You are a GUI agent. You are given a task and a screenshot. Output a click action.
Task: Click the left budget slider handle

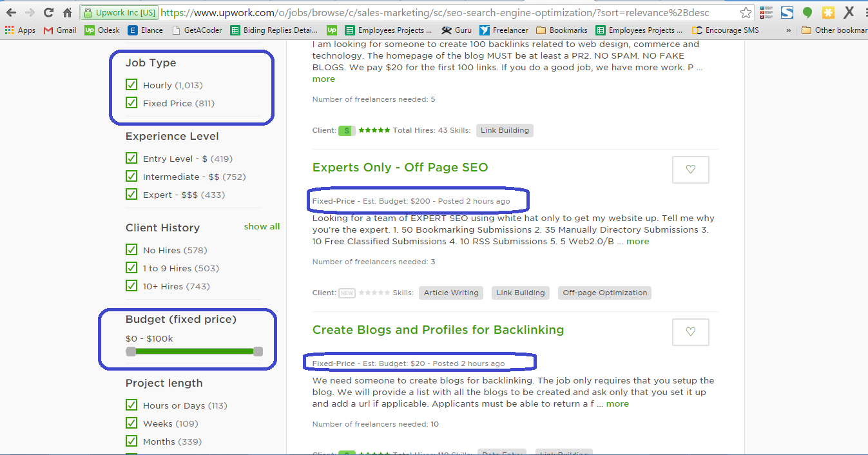(131, 351)
